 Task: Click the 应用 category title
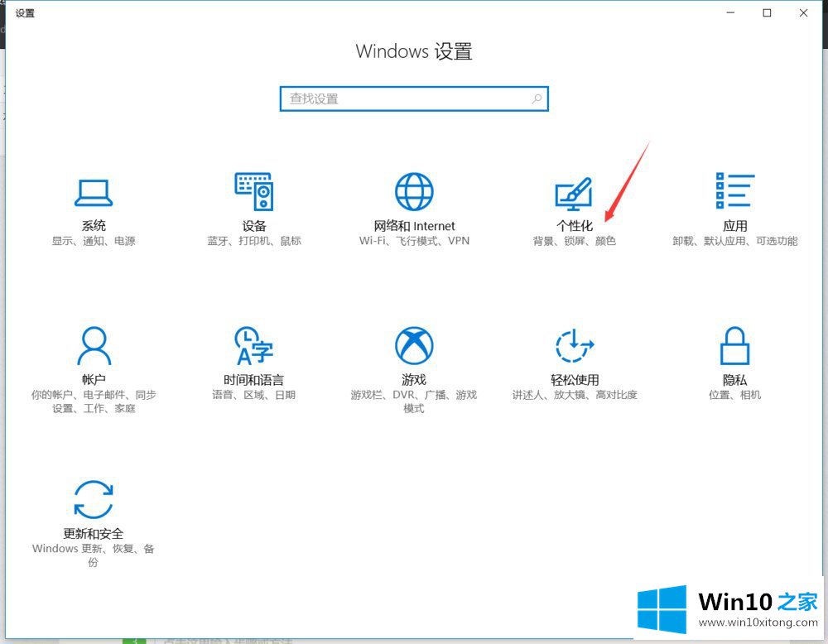click(735, 226)
